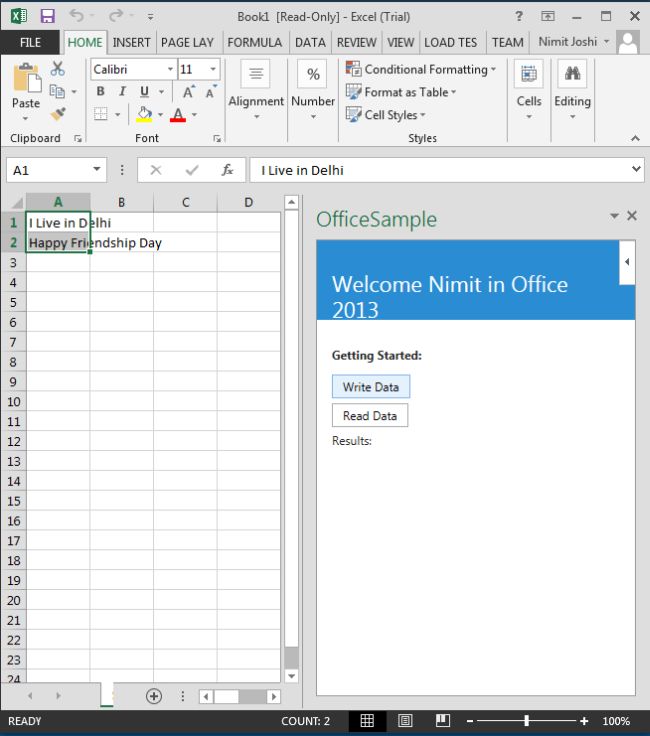Screen dimensions: 650x736
Task: Close the OfficeSample task pane
Action: click(632, 215)
